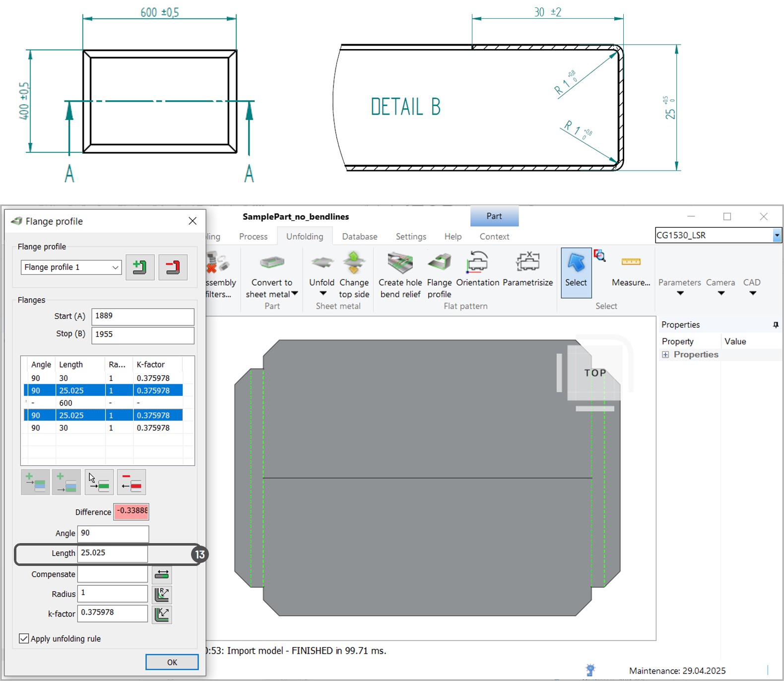Click the Parametrize icon
The width and height of the screenshot is (784, 681).
[527, 263]
